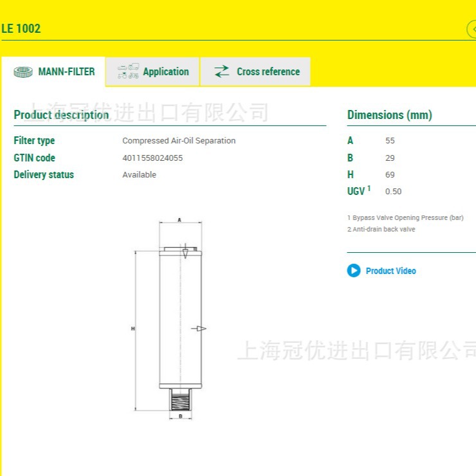Click the Filter type label

(x=34, y=141)
